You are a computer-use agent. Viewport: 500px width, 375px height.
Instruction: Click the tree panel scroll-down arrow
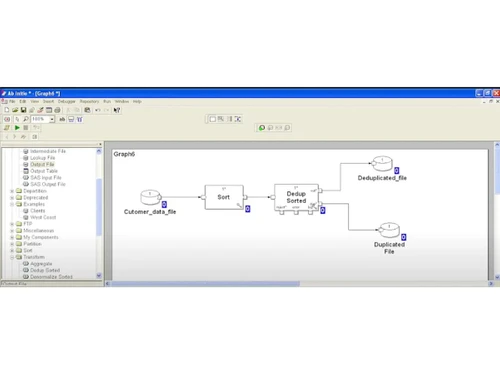99,276
